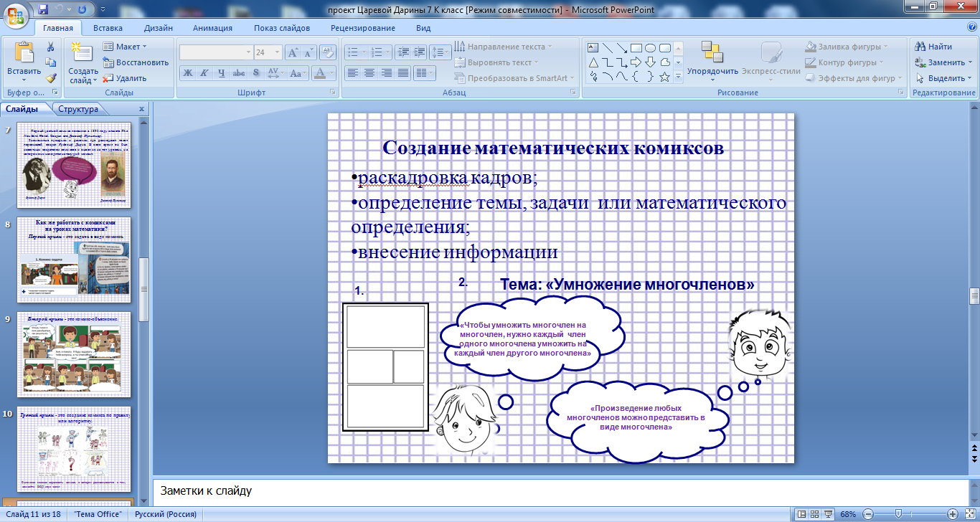Screen dimensions: 980x522
Task: Toggle normal view button in status bar
Action: coord(803,514)
